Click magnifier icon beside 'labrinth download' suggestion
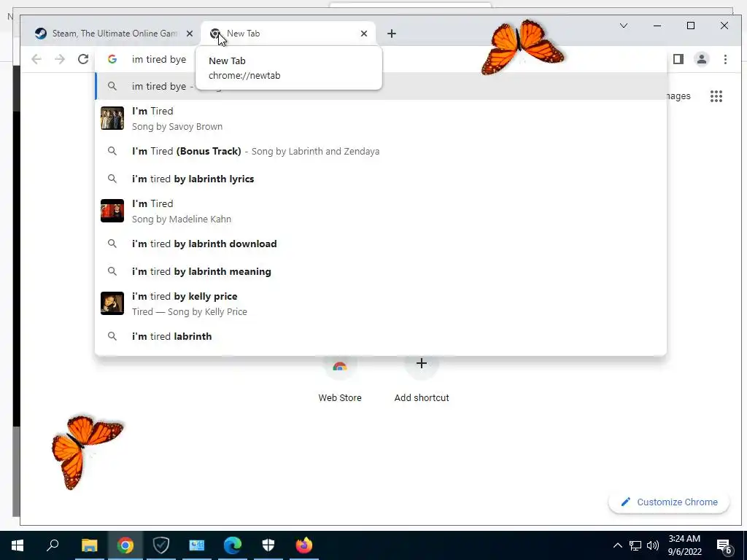This screenshot has height=560, width=747. (112, 244)
